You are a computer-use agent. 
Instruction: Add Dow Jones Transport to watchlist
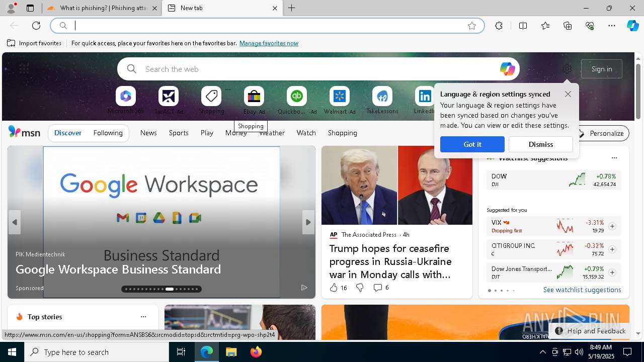point(612,273)
